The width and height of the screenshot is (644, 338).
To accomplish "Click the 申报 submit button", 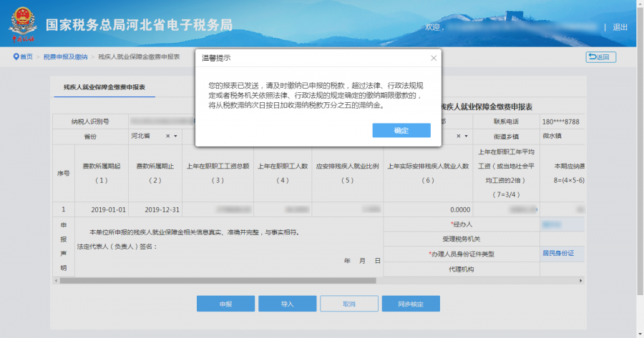I will tap(225, 304).
